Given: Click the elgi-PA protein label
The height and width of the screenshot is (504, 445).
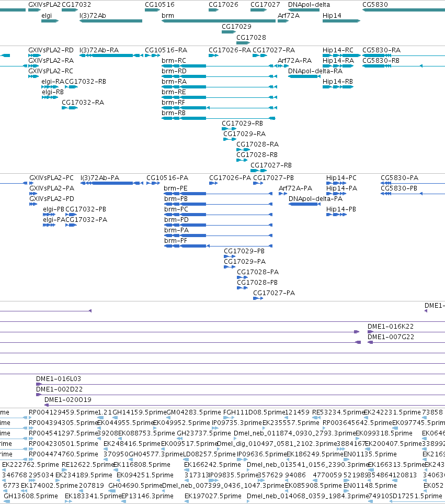Looking at the screenshot, I should tap(54, 220).
